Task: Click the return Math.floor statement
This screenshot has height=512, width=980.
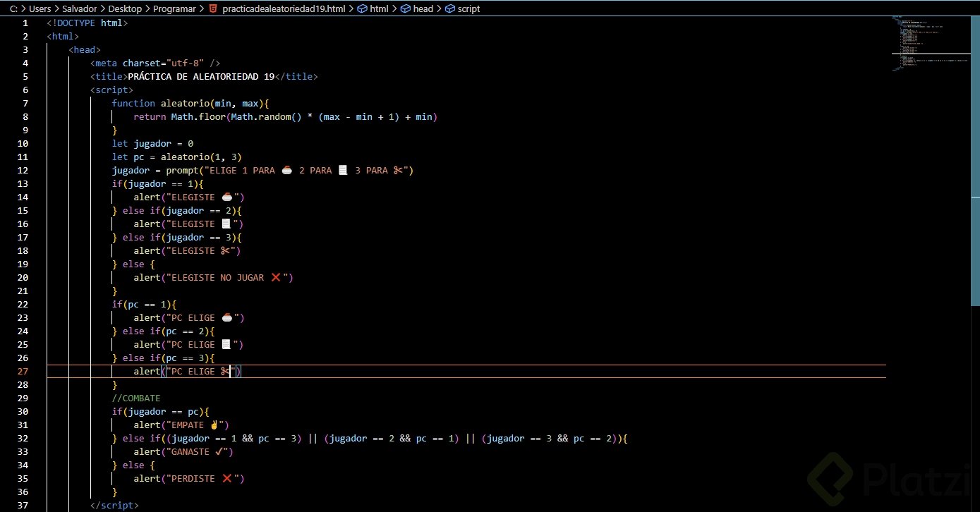Action: point(286,116)
